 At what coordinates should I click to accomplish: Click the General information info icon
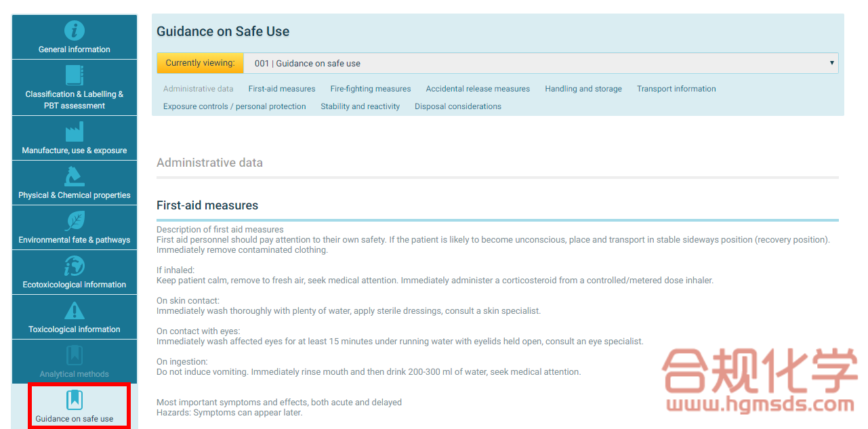tap(75, 31)
